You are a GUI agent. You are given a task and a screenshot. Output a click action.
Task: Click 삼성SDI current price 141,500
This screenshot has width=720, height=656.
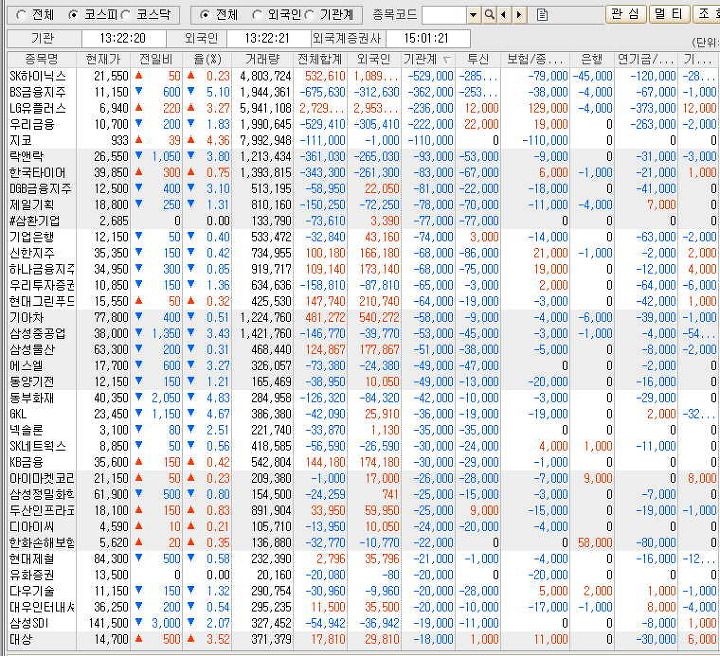[x=108, y=623]
